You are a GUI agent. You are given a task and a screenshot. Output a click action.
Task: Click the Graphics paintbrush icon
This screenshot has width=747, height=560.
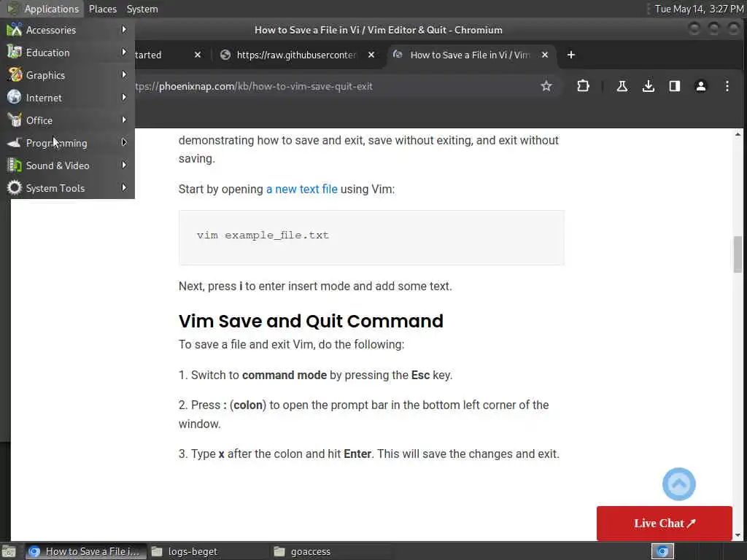coord(15,75)
